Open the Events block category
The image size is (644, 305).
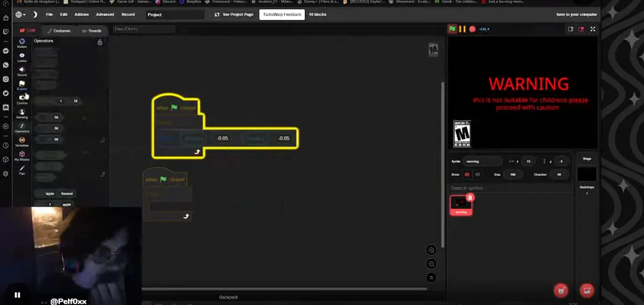click(21, 85)
